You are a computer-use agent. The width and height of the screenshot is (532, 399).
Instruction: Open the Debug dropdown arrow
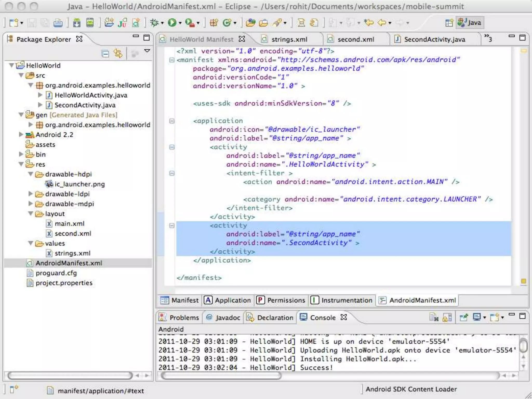tap(162, 23)
